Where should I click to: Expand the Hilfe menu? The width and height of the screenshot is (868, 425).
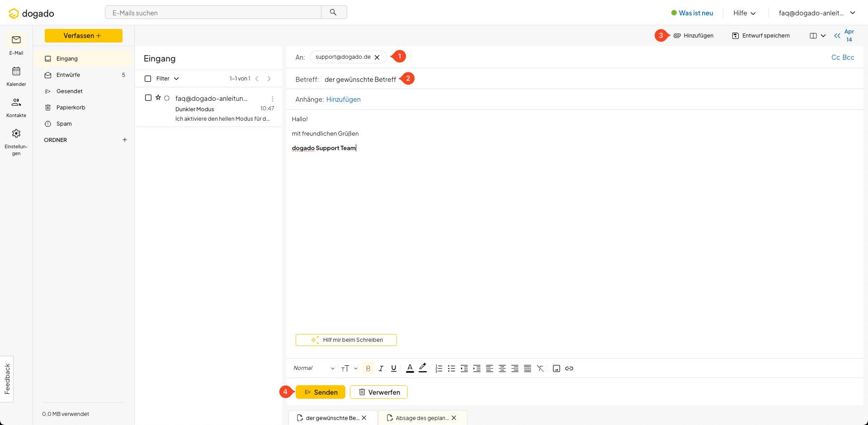[x=744, y=13]
